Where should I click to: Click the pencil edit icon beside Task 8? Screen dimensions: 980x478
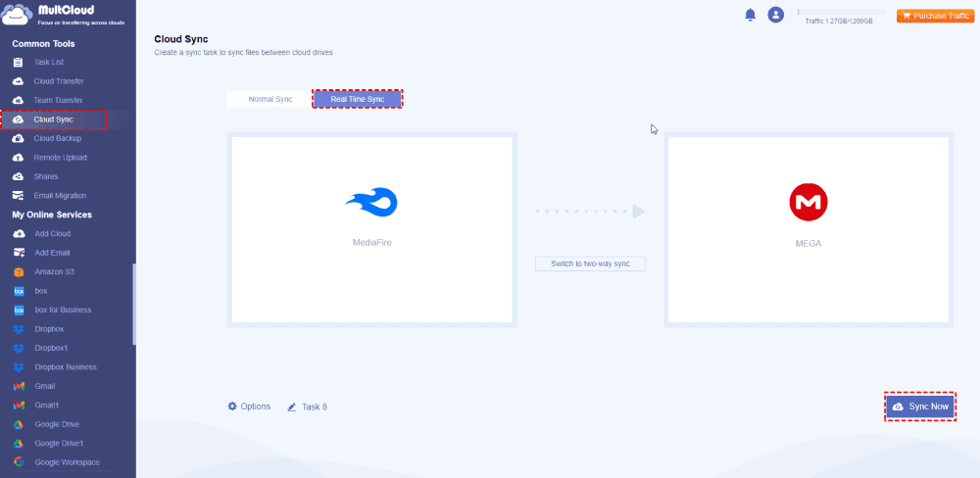[292, 406]
